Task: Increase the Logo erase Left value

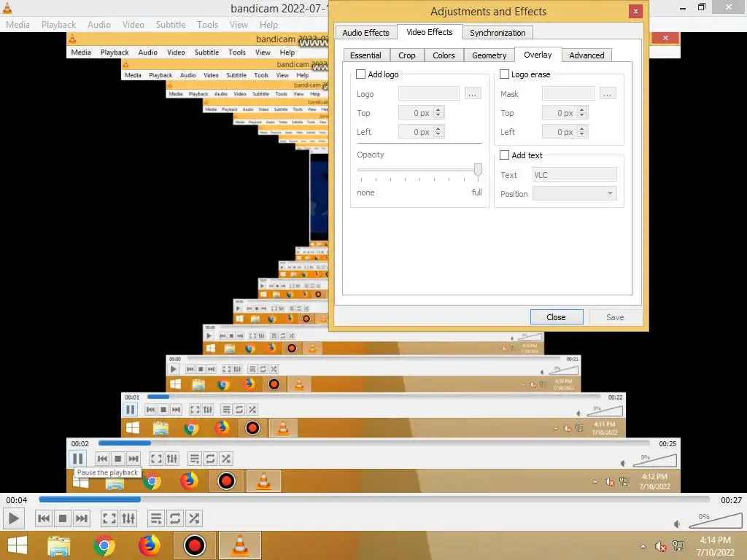Action: pos(581,129)
